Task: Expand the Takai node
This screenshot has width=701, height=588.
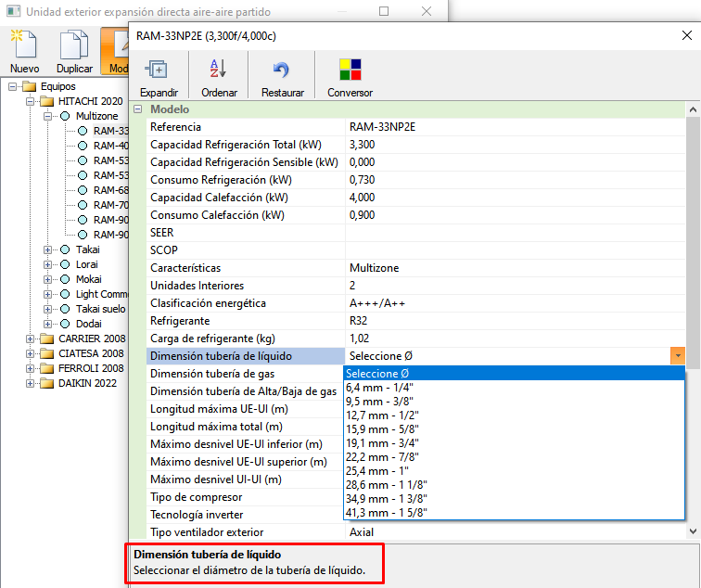Action: pos(48,249)
